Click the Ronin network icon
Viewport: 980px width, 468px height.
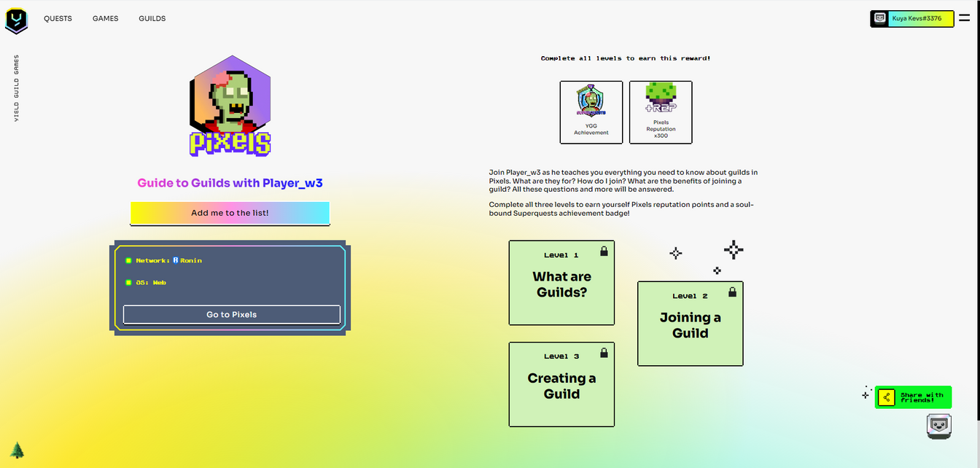[176, 260]
